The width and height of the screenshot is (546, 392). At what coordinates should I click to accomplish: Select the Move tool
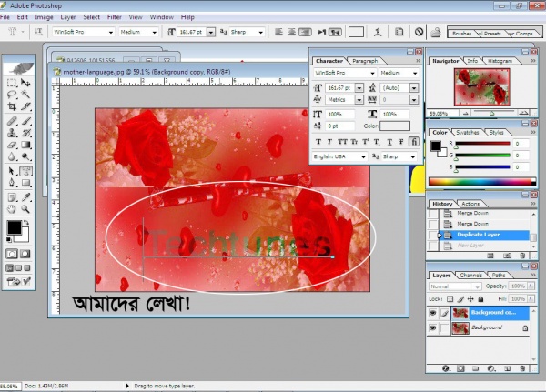(25, 83)
